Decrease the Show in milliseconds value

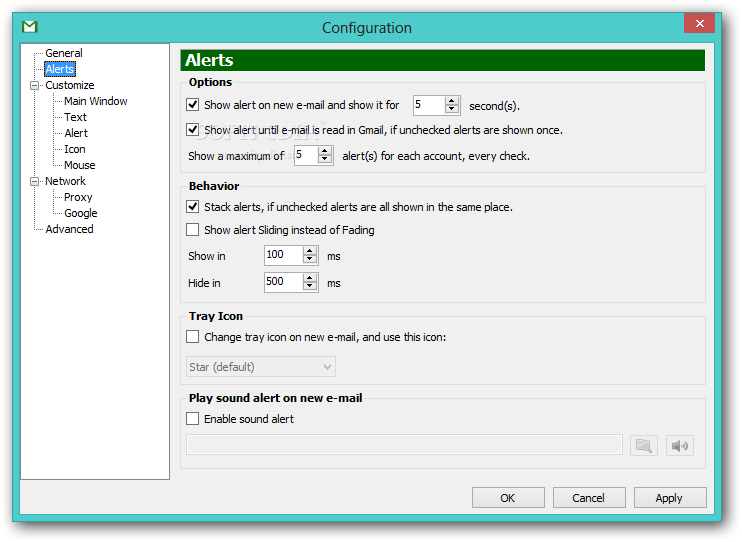click(309, 260)
